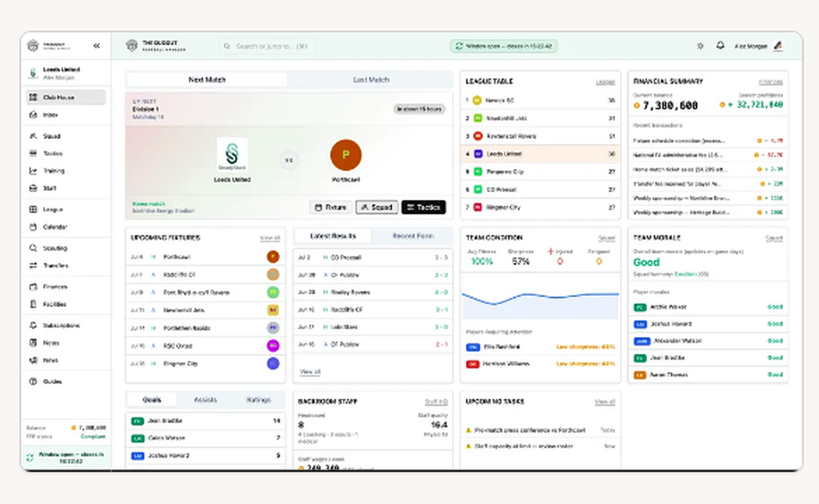Viewport: 819px width, 504px height.
Task: Click Aaron Thomas morale row
Action: point(708,374)
